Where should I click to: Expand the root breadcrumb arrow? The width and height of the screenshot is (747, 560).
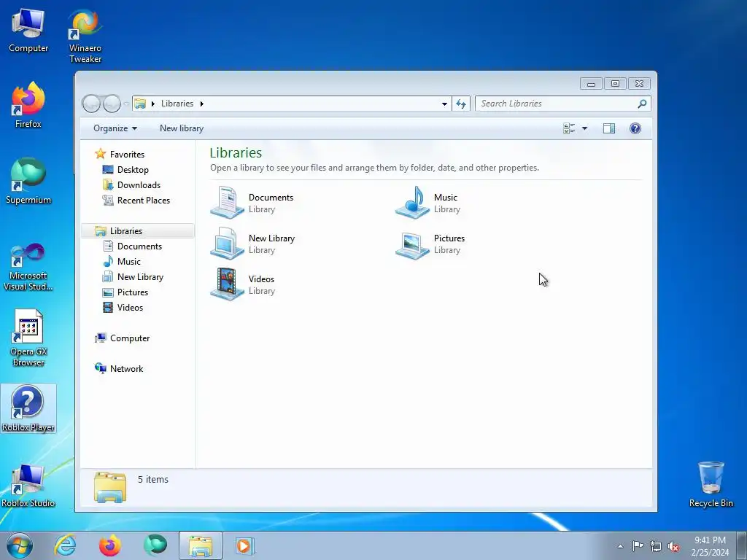pyautogui.click(x=153, y=104)
